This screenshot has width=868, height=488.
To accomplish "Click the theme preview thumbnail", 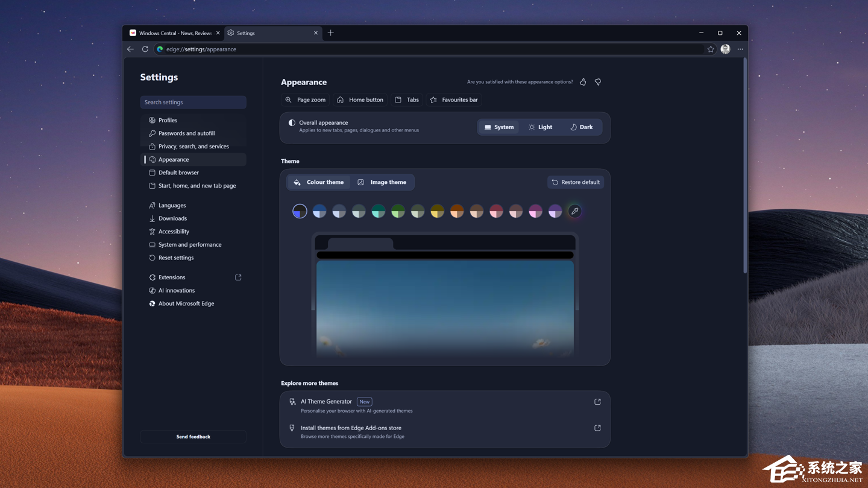I will click(x=445, y=296).
